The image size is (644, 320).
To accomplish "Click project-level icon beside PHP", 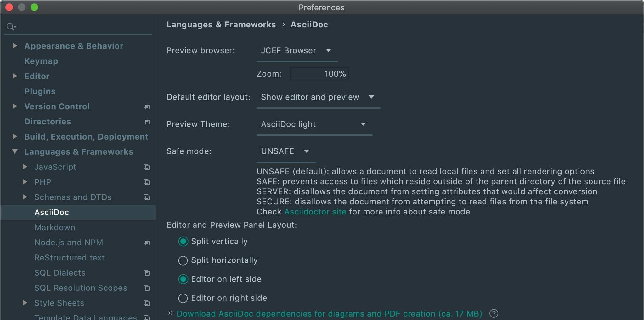I will [x=147, y=182].
